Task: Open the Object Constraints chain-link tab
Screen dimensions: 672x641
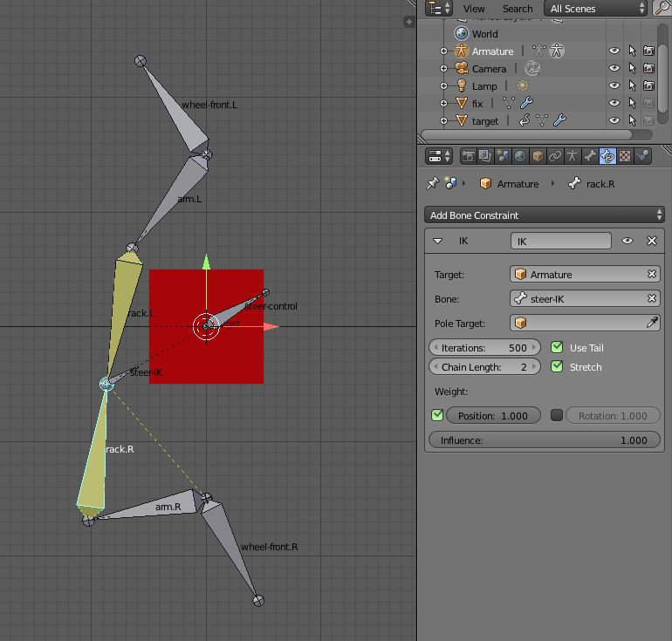Action: 555,157
